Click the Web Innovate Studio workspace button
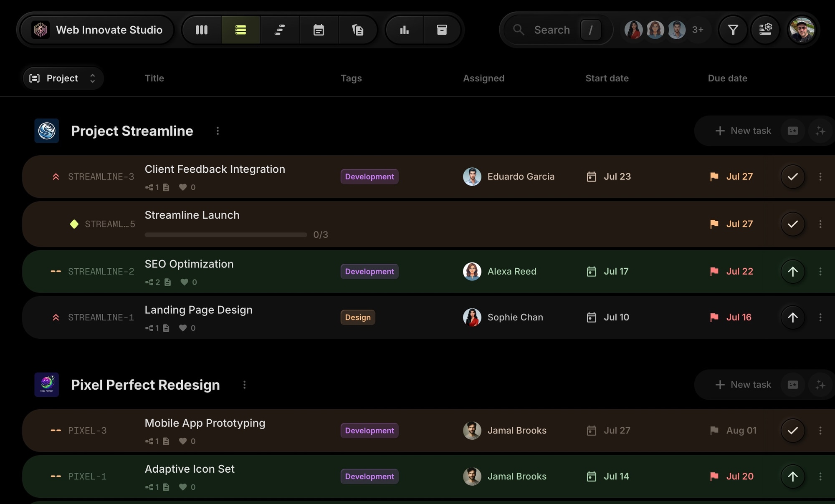Viewport: 835px width, 504px height. pos(97,30)
